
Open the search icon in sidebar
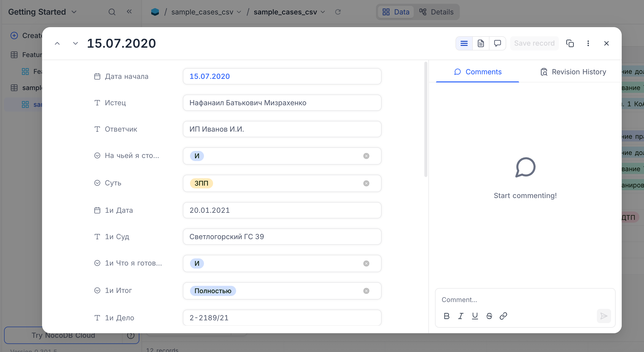pyautogui.click(x=112, y=12)
